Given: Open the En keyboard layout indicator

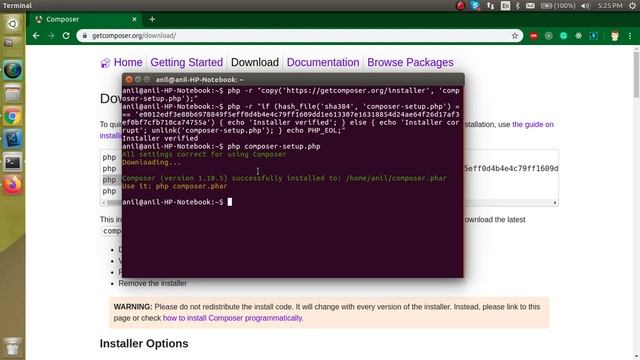Looking at the screenshot, I should (505, 5).
